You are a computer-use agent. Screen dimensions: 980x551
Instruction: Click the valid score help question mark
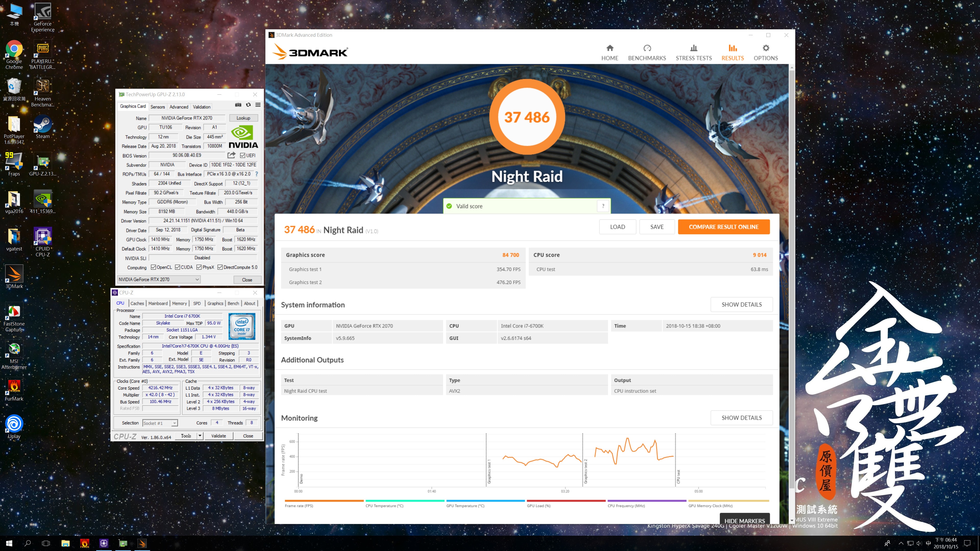603,206
